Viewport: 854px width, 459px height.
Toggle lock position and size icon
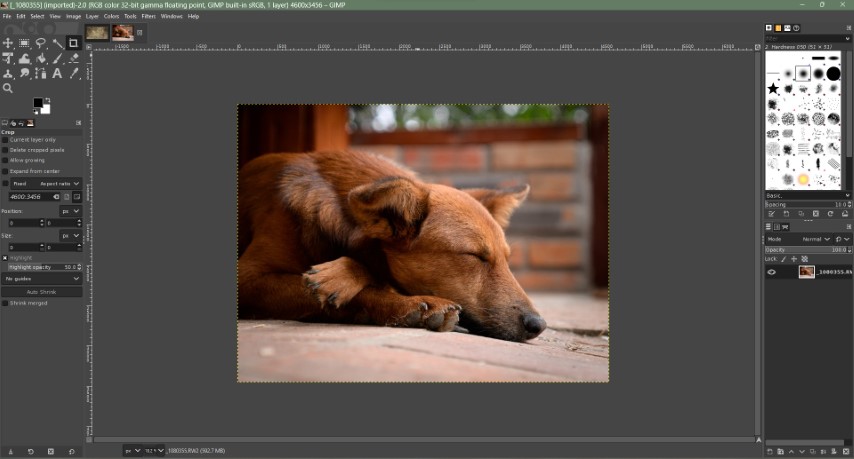click(794, 259)
